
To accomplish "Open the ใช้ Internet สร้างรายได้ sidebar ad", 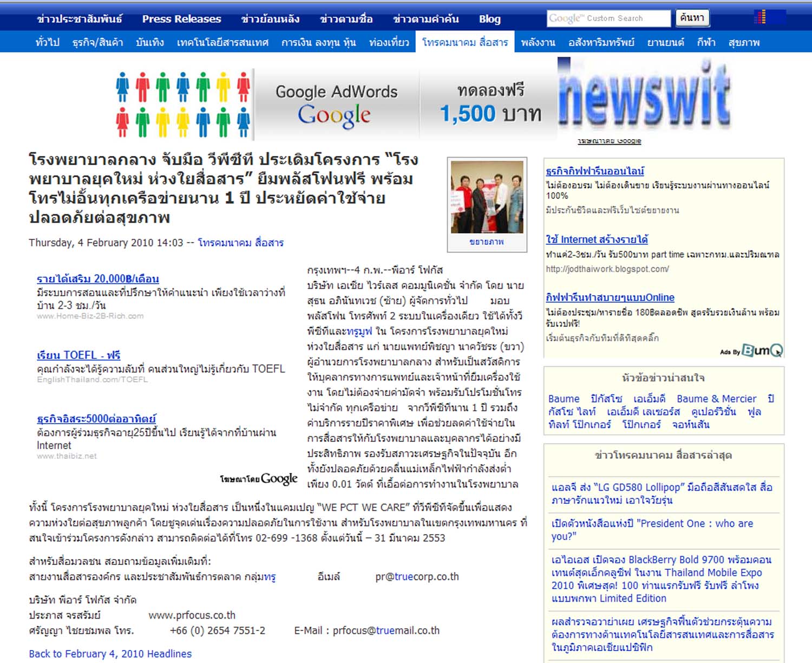I will coord(597,239).
